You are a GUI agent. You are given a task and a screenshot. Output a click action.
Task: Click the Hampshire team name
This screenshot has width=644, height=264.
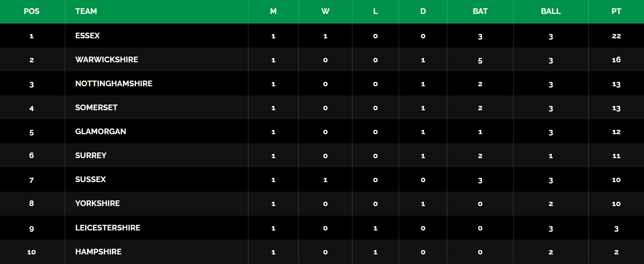[x=98, y=252]
